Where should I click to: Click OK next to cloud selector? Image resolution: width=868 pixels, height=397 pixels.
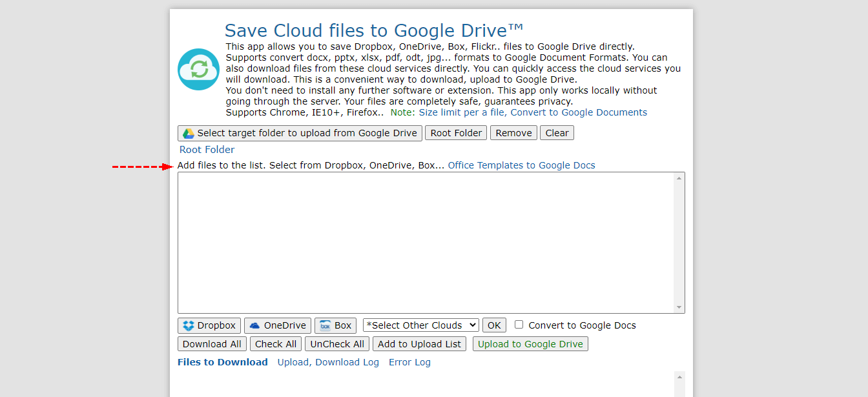494,325
